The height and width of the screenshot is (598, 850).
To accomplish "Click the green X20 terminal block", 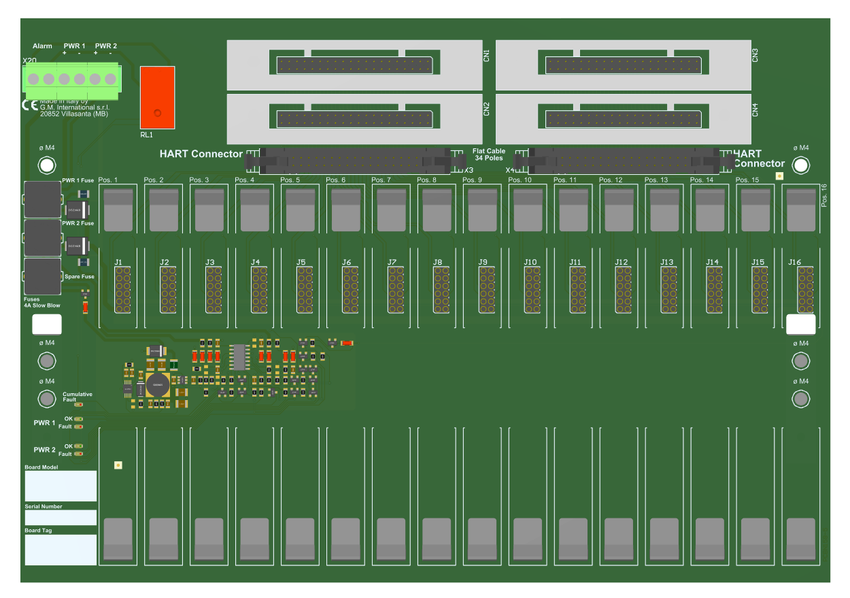I will (71, 79).
